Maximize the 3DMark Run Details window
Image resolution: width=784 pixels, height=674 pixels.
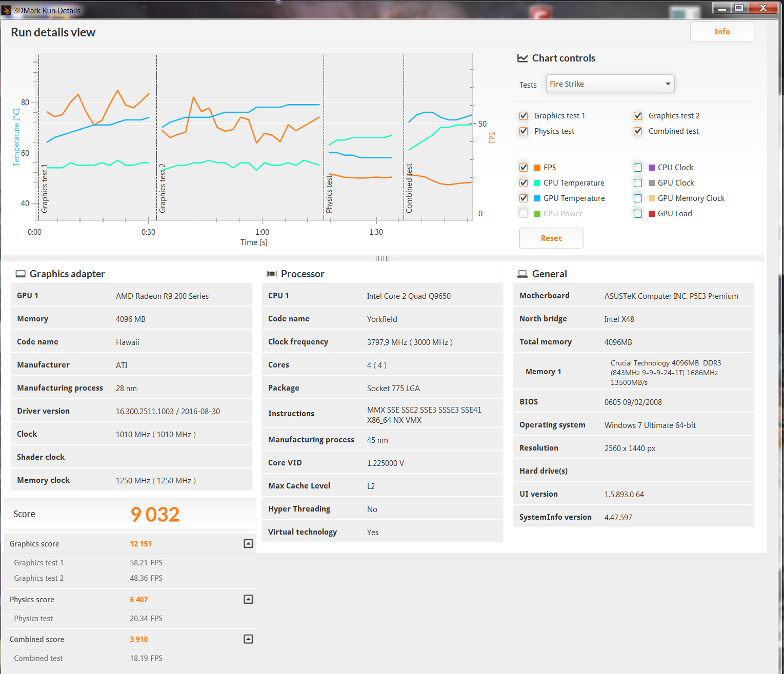point(739,8)
